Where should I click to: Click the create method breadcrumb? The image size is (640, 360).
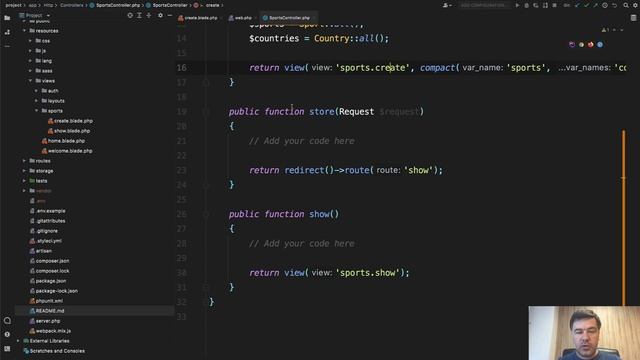[x=209, y=5]
